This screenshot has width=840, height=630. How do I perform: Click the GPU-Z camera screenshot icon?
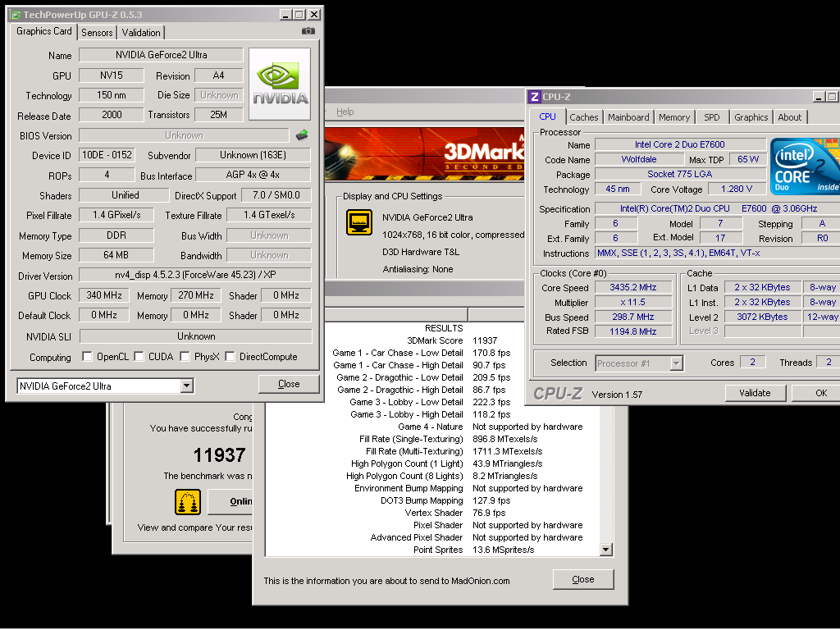(x=308, y=31)
